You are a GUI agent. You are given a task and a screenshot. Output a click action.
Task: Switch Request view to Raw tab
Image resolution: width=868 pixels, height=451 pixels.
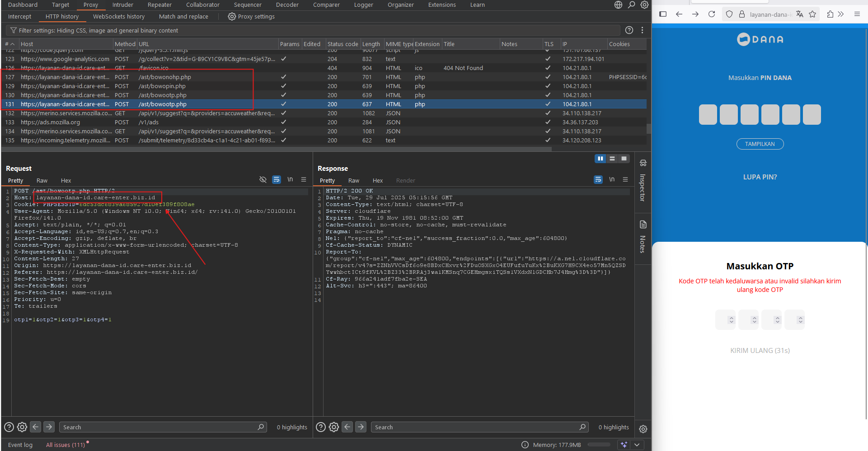tap(42, 180)
